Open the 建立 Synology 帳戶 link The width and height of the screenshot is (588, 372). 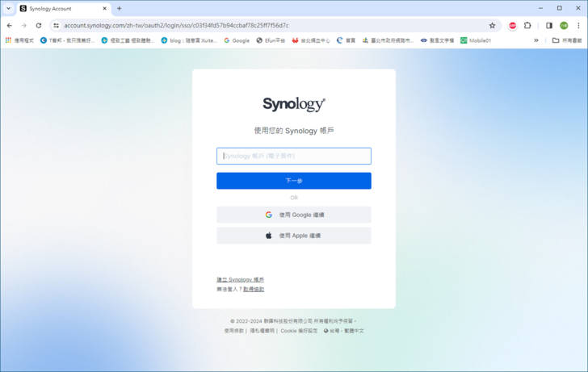click(240, 279)
